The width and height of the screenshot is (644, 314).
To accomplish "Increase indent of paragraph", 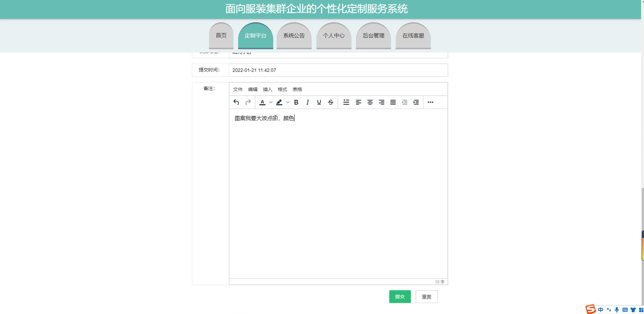I will (416, 102).
